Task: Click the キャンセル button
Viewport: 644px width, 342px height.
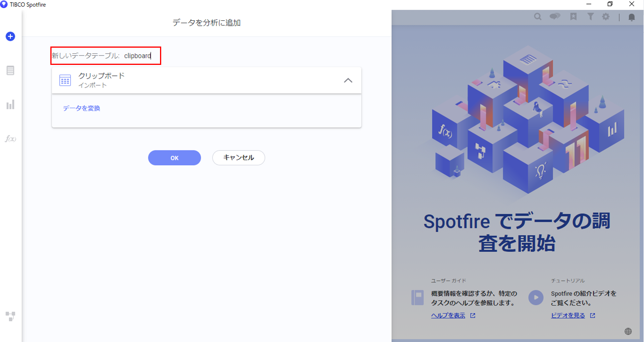Action: point(238,158)
